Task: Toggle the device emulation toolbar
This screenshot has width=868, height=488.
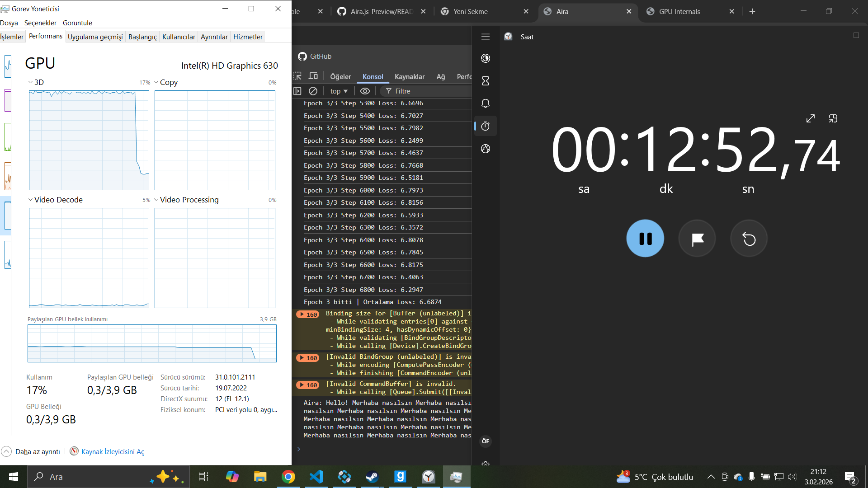Action: click(x=313, y=76)
